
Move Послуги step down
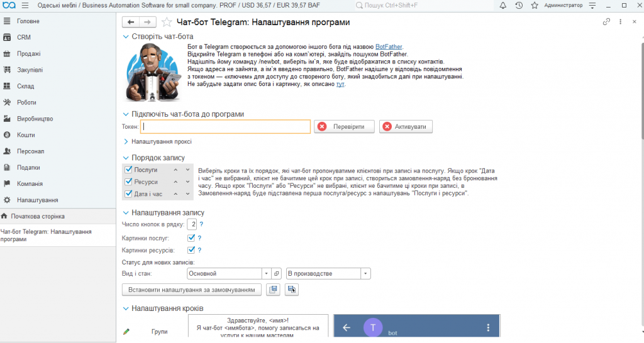point(187,170)
